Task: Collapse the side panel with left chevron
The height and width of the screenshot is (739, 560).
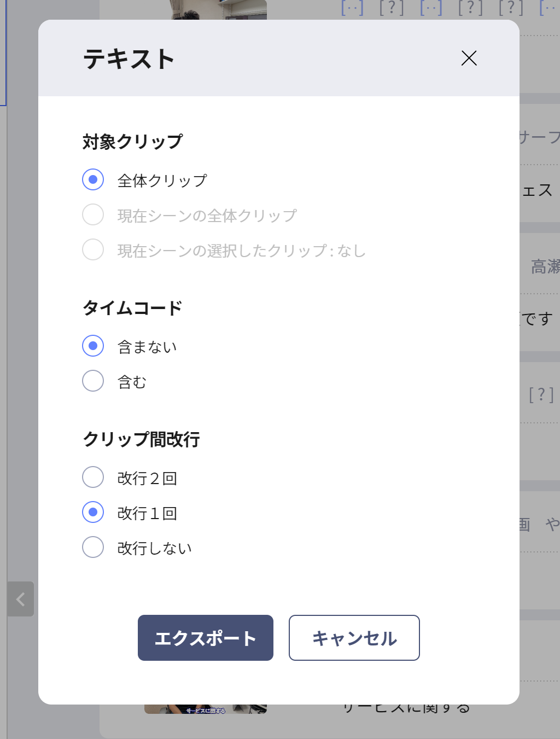Action: coord(21,599)
